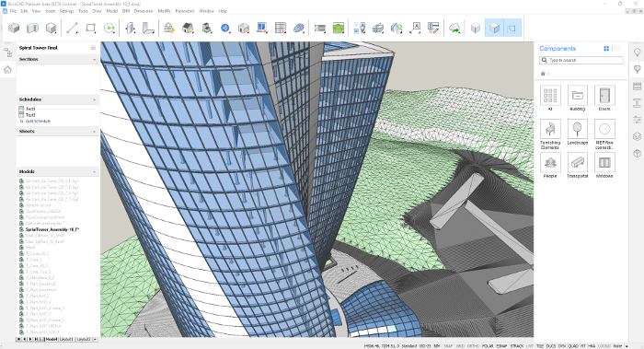This screenshot has width=644, height=349.
Task: Click the quick building icon with lightning
Action: (x=169, y=28)
